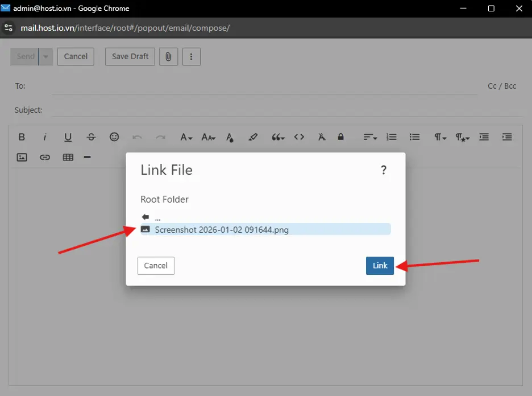Screen dimensions: 532x396
Task: Click the paperclip attach file icon
Action: [168, 56]
